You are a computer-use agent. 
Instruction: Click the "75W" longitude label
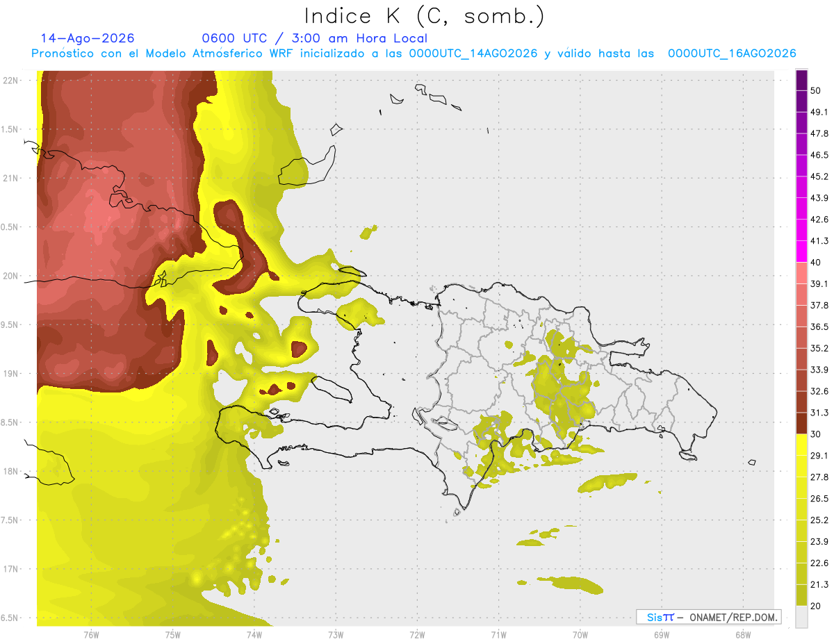click(173, 634)
